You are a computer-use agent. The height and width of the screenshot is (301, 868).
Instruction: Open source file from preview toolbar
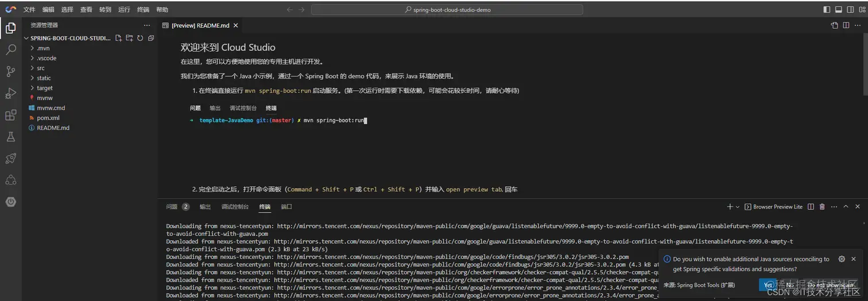(835, 25)
